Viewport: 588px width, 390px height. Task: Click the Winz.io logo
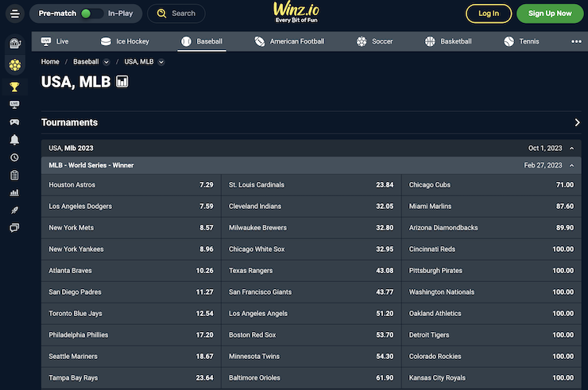pos(296,13)
